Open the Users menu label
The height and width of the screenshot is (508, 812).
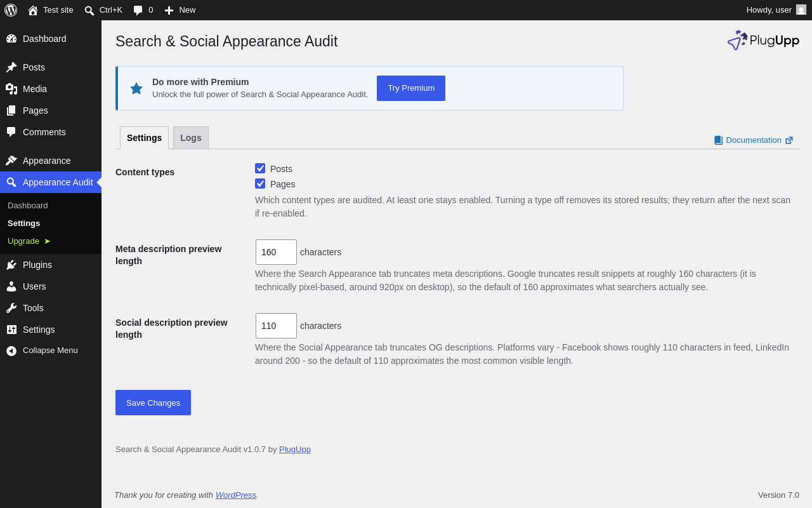34,286
